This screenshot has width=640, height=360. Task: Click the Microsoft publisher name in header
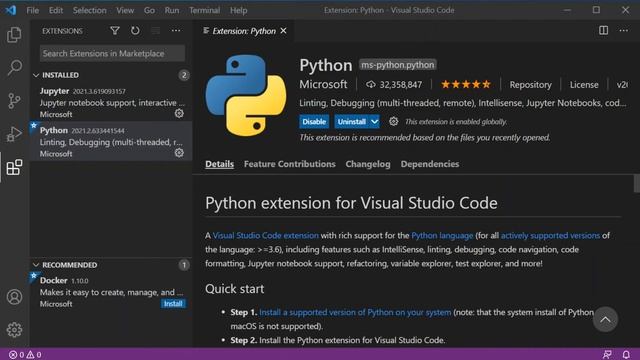coord(323,84)
